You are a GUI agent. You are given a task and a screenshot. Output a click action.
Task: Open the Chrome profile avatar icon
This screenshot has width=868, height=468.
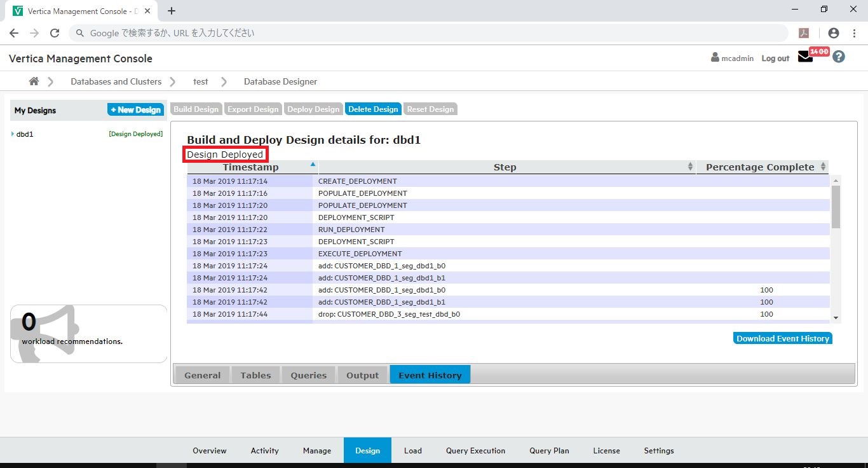coord(834,33)
